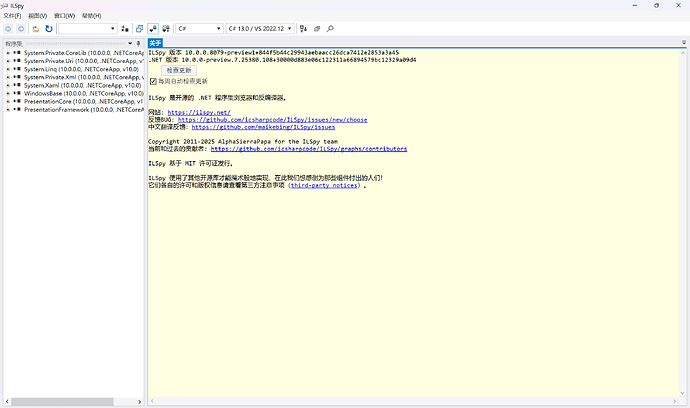Expand the System.Private.CoreLib tree node

tap(8, 53)
